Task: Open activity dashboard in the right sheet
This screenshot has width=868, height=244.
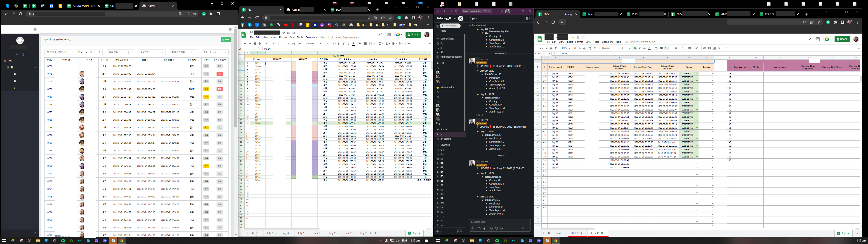Action: click(809, 39)
